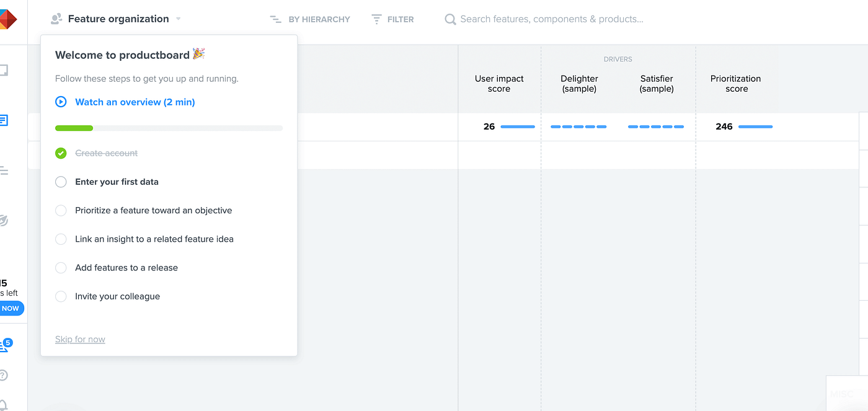Switch view using BY HIERARCHY
Image resolution: width=868 pixels, height=411 pixels.
pos(319,19)
